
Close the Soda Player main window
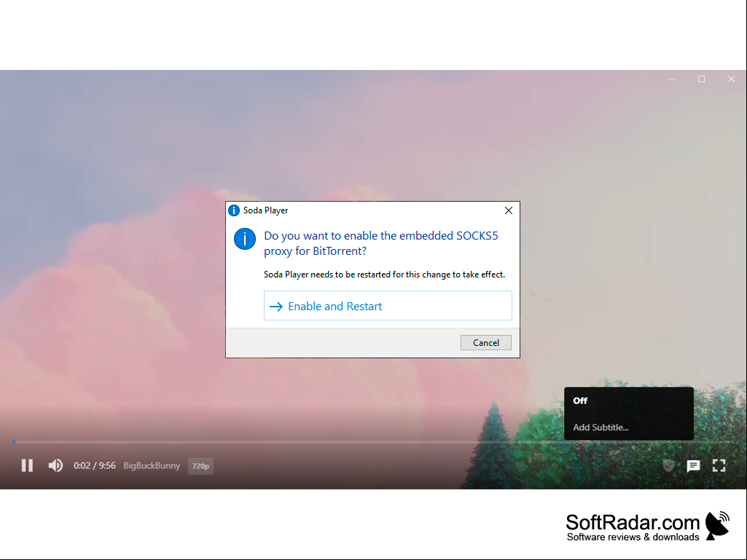[x=731, y=79]
